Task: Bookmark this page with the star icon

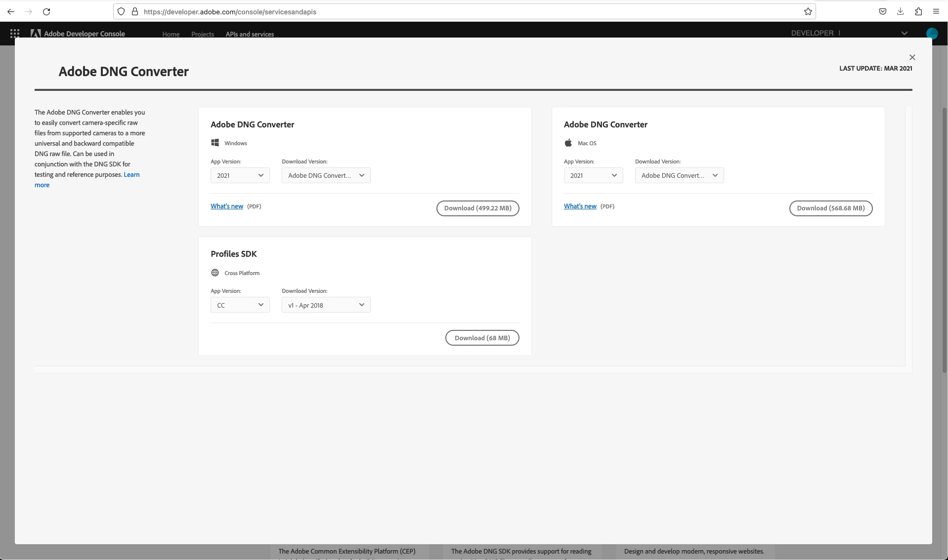Action: pyautogui.click(x=808, y=11)
